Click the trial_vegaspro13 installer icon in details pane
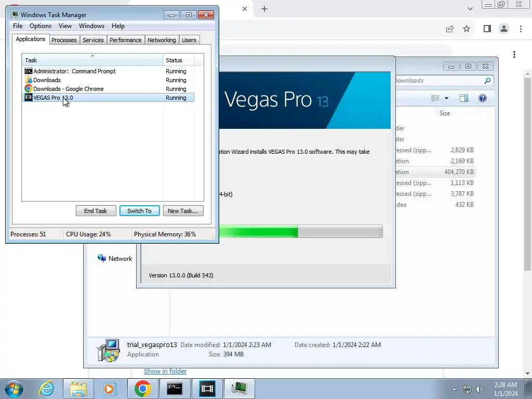The height and width of the screenshot is (399, 532). (x=108, y=350)
